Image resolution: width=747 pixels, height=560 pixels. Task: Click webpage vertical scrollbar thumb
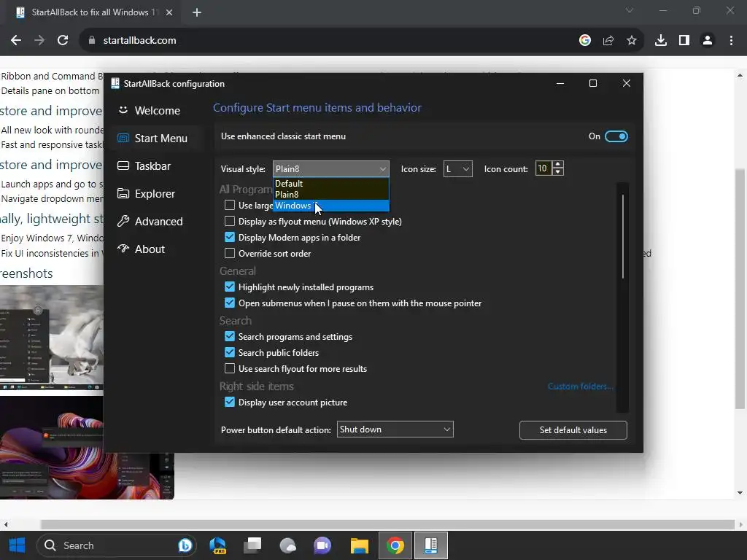740,288
